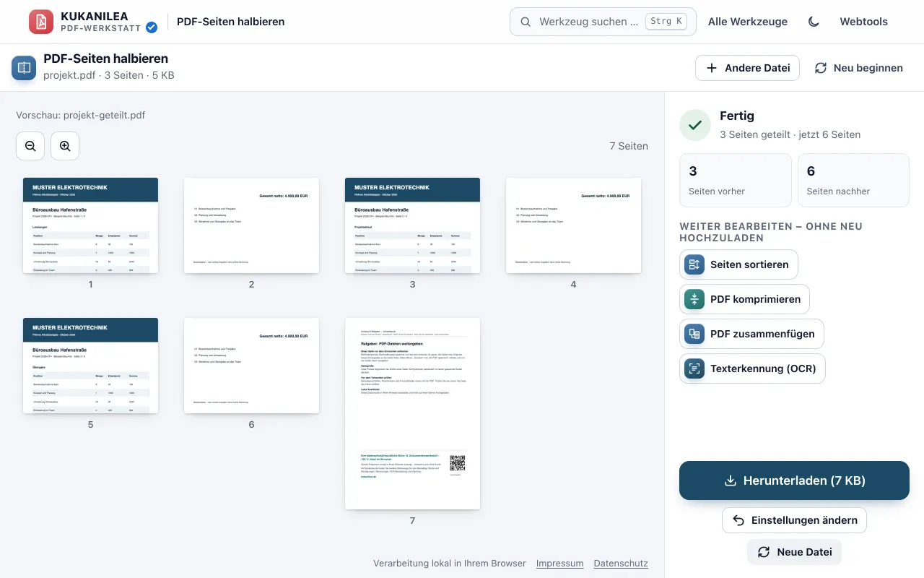The width and height of the screenshot is (924, 578).
Task: Click the zoom out magnifier button
Action: [x=30, y=146]
